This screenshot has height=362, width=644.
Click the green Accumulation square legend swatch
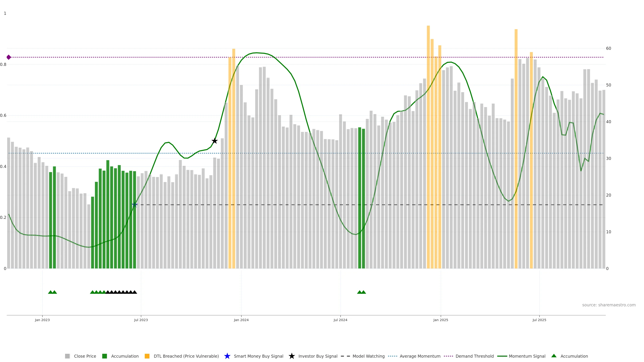point(104,356)
